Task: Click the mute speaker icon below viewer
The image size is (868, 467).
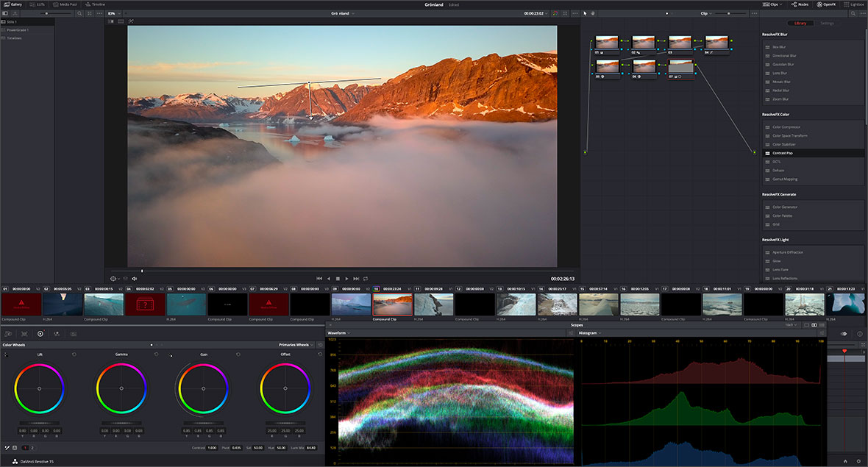Action: point(134,279)
